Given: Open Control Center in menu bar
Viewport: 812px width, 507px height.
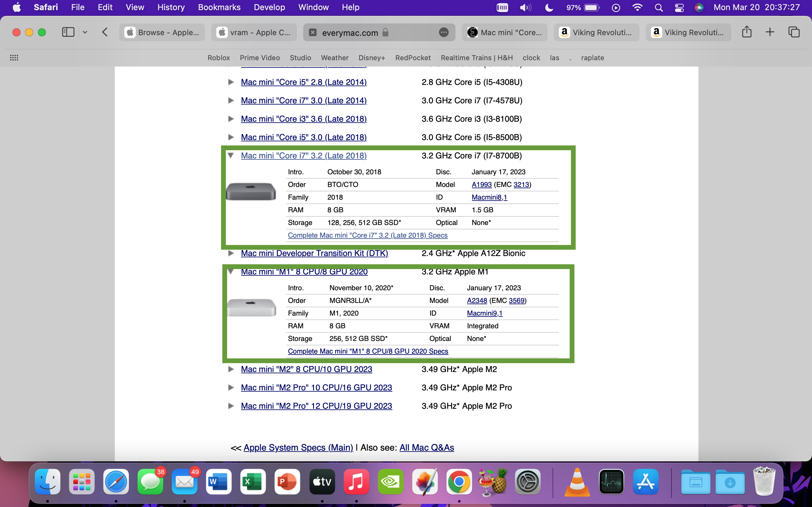Looking at the screenshot, I should tap(679, 7).
